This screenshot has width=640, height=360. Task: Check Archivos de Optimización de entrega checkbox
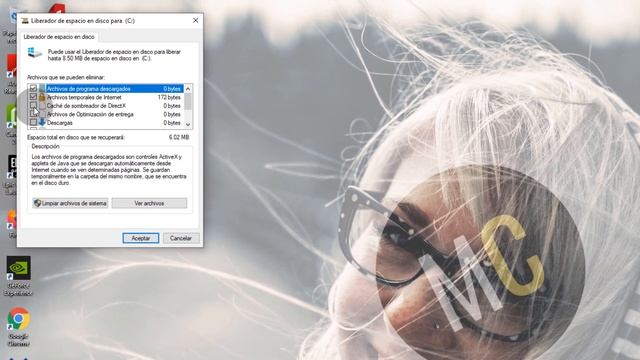pyautogui.click(x=33, y=114)
